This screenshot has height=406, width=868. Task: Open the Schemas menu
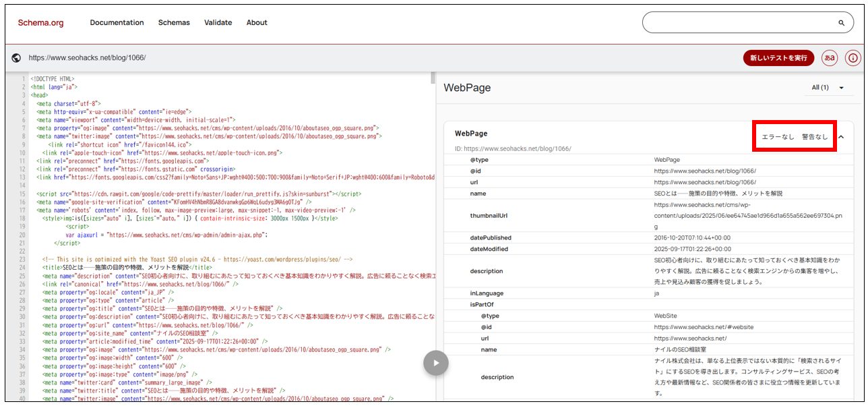coord(174,22)
